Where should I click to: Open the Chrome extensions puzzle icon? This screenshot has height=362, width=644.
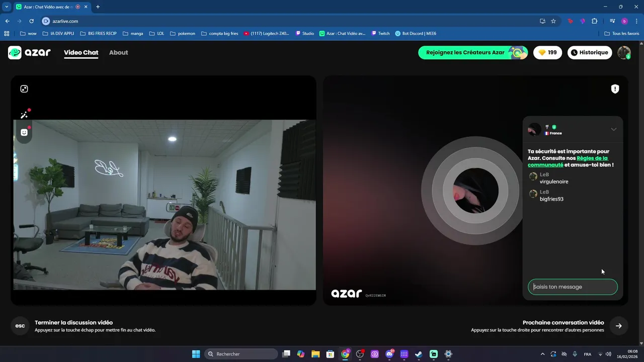coord(594,21)
